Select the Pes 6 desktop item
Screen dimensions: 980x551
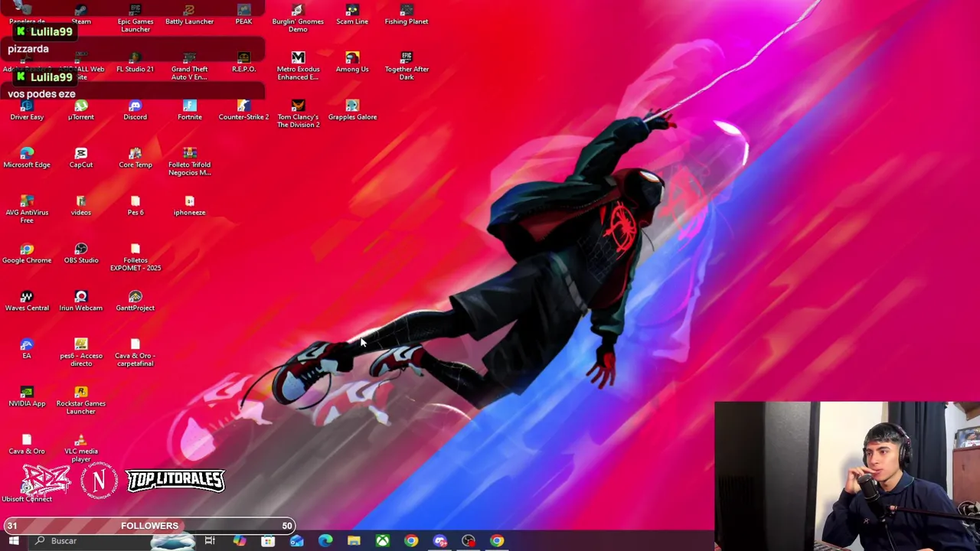(x=136, y=206)
